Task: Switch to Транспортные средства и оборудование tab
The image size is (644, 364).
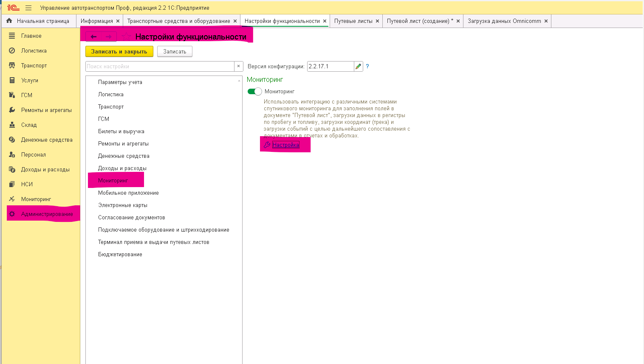Action: click(178, 21)
